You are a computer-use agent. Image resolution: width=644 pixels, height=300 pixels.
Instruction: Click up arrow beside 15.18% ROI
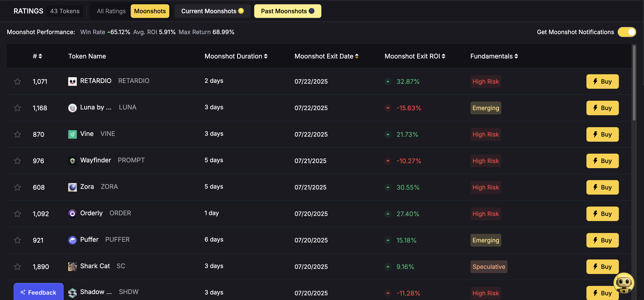388,240
